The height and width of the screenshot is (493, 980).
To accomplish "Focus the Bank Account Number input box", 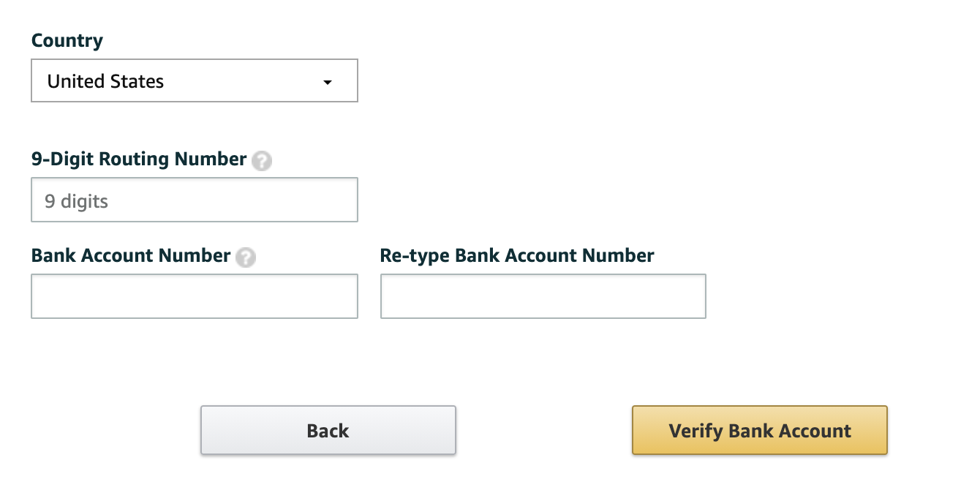I will (x=195, y=296).
